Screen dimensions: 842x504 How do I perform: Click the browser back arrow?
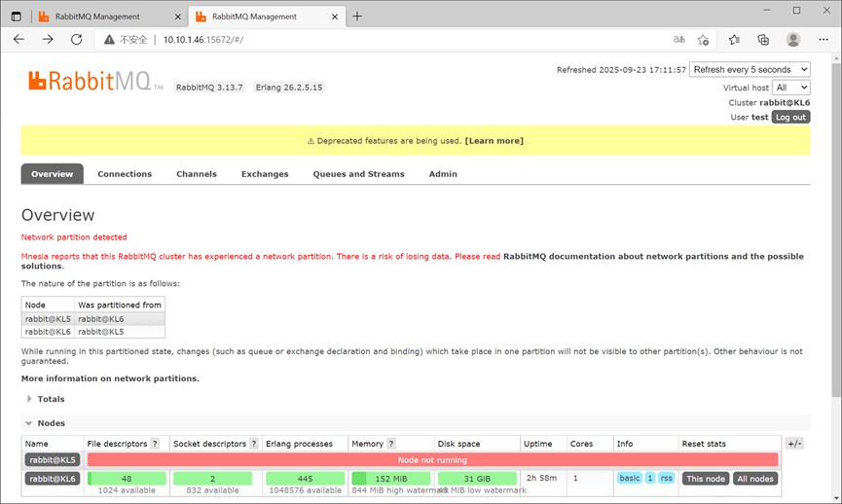18,39
